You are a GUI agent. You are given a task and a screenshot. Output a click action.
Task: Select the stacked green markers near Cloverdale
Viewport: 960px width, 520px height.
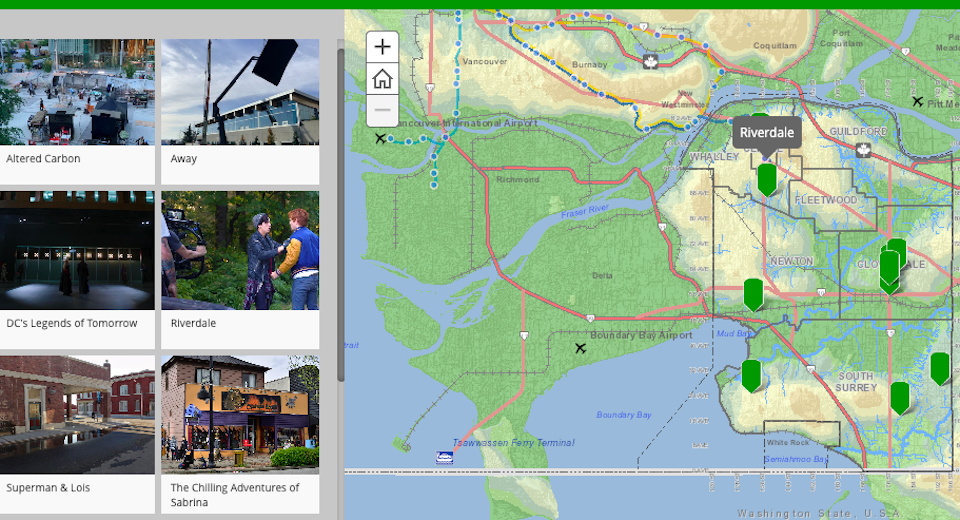point(891,266)
